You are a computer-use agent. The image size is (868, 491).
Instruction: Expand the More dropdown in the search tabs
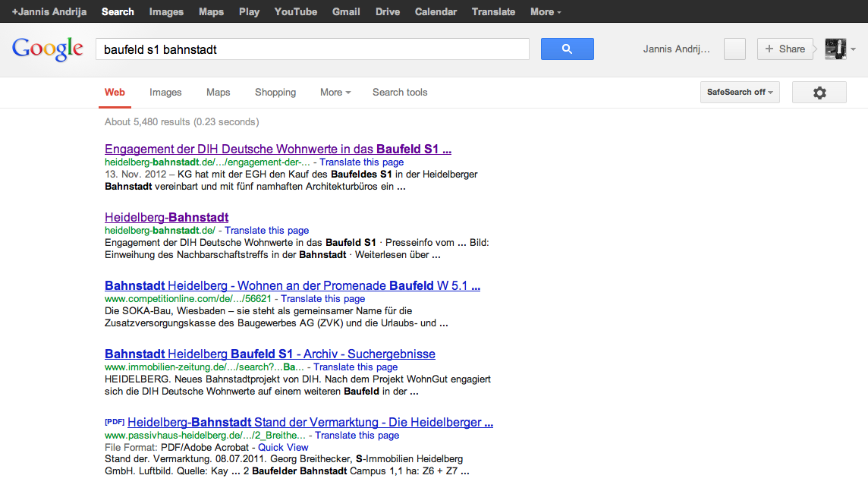tap(335, 93)
